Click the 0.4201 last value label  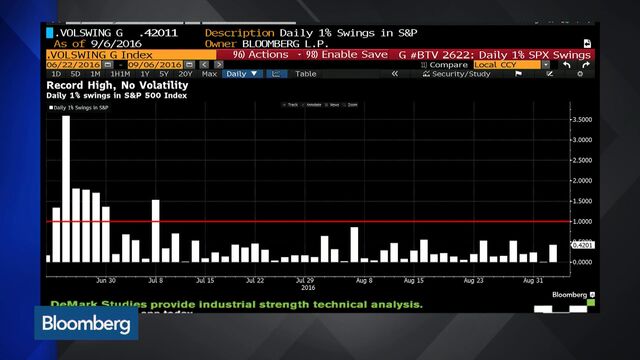point(582,245)
